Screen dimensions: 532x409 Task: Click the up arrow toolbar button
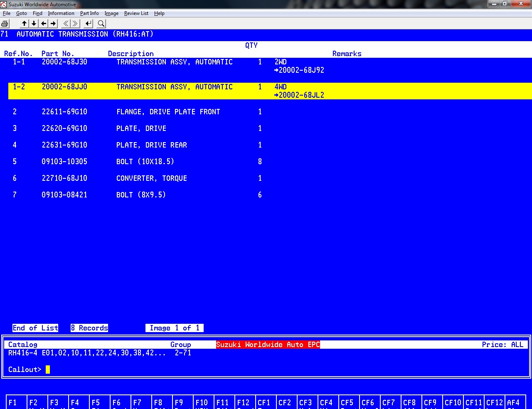pyautogui.click(x=25, y=24)
